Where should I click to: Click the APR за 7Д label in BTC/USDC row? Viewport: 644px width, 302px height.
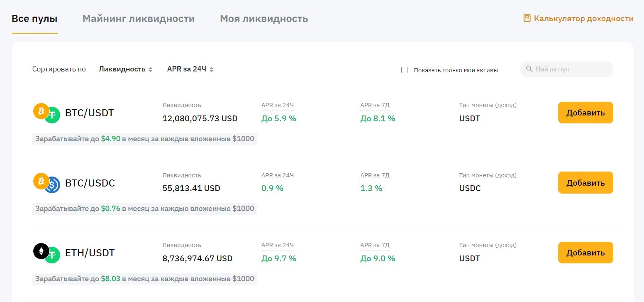click(375, 175)
